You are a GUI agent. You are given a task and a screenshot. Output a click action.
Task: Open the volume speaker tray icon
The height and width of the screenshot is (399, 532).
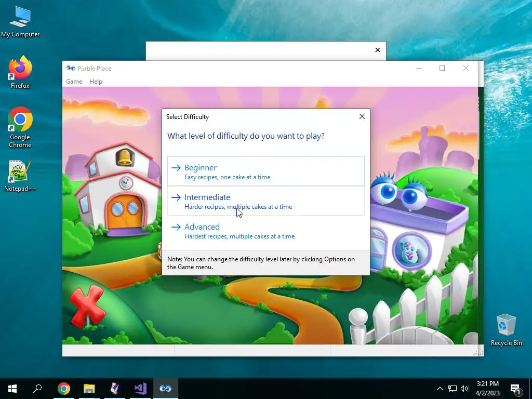tap(464, 389)
